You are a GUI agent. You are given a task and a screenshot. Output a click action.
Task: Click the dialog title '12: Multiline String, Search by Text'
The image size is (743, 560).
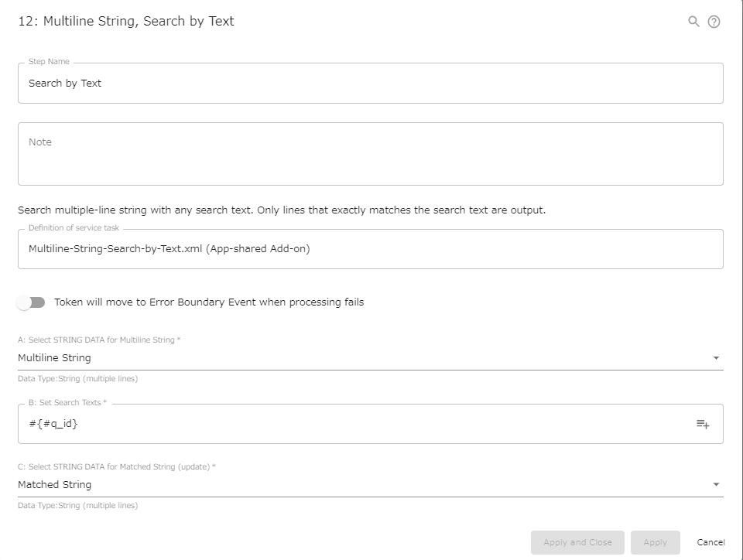(126, 22)
